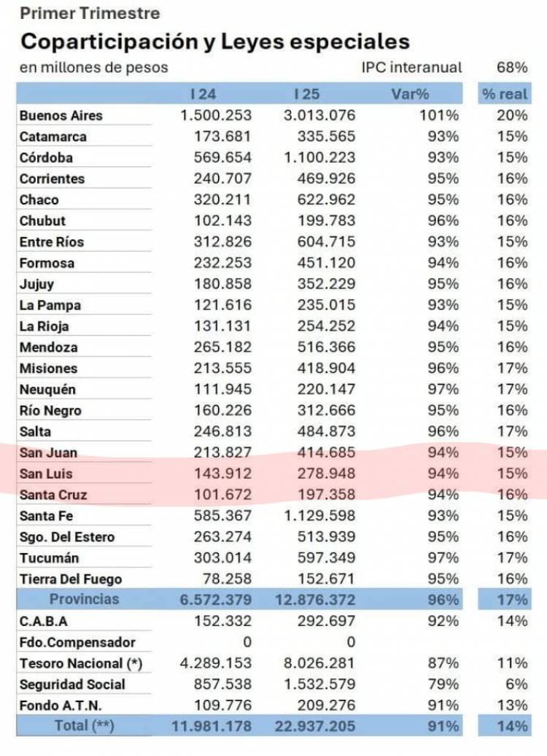Select the Provincias subtotal row label

(84, 600)
